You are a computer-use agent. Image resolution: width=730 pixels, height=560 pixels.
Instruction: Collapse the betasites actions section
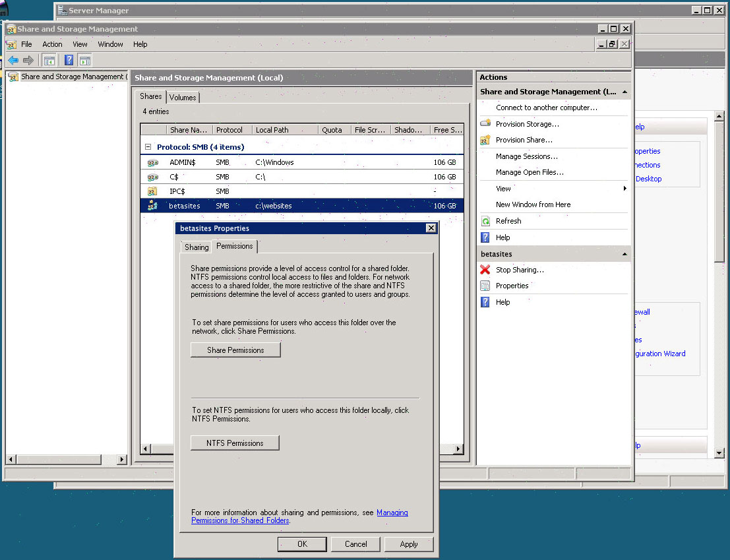[624, 254]
